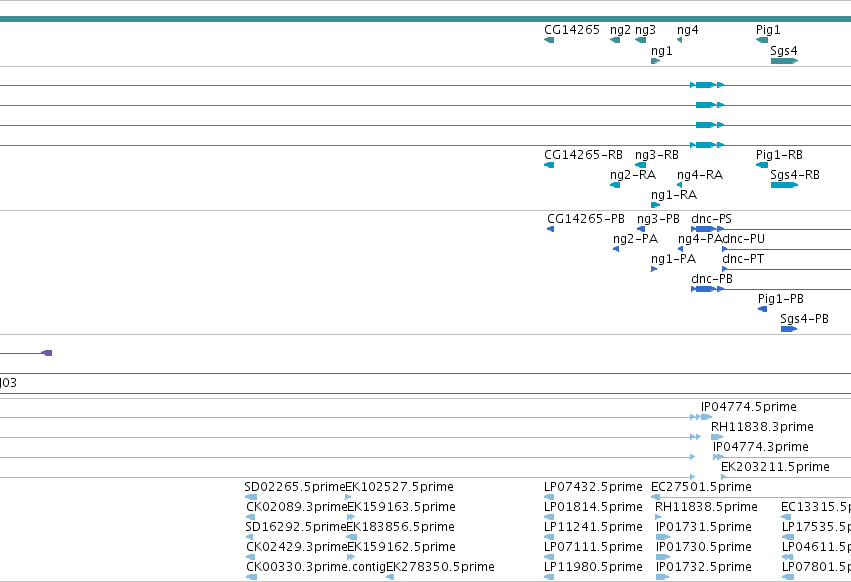Screen dimensions: 851x582
Task: Select the ng4-PA protein label
Action: pos(700,239)
